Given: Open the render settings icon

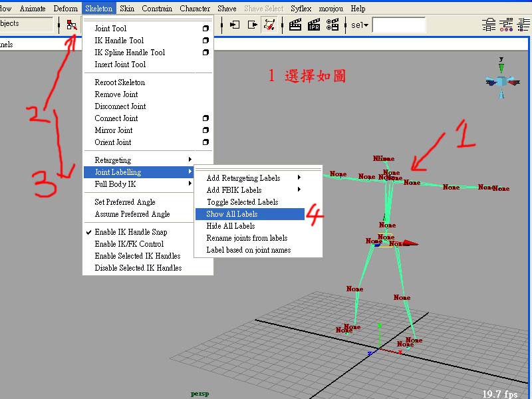Looking at the screenshot, I should [x=332, y=25].
